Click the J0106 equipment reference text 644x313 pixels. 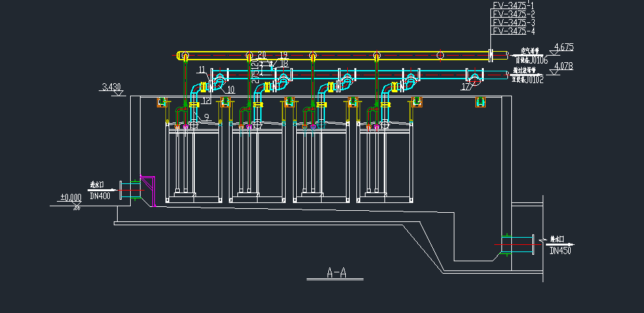[539, 61]
